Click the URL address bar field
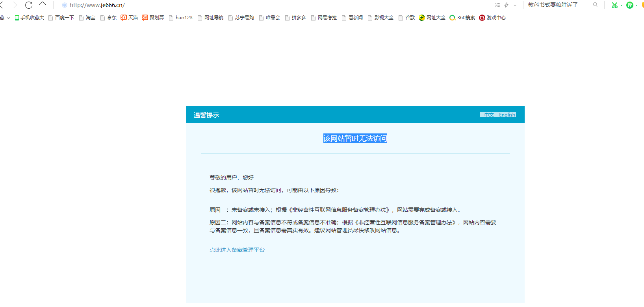 [276, 5]
